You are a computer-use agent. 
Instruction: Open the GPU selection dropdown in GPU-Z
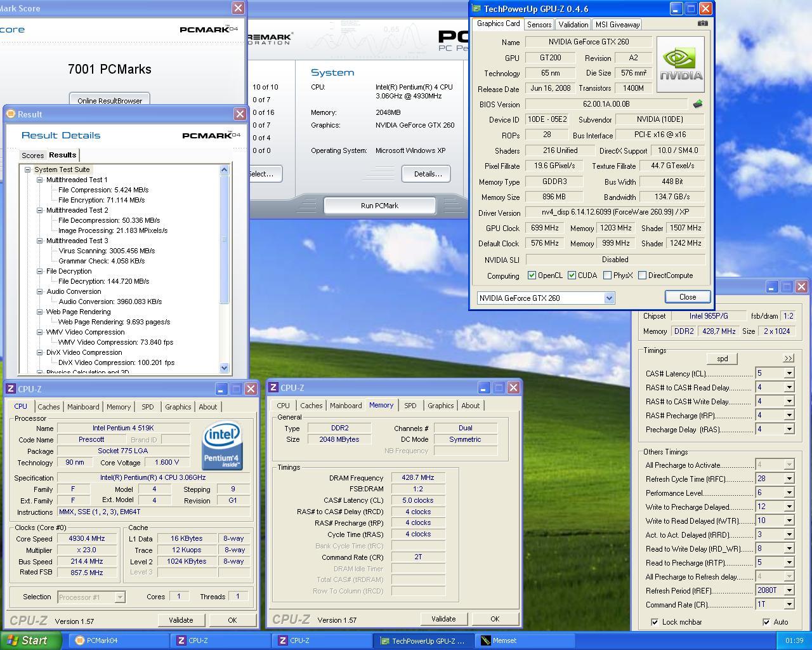[609, 298]
